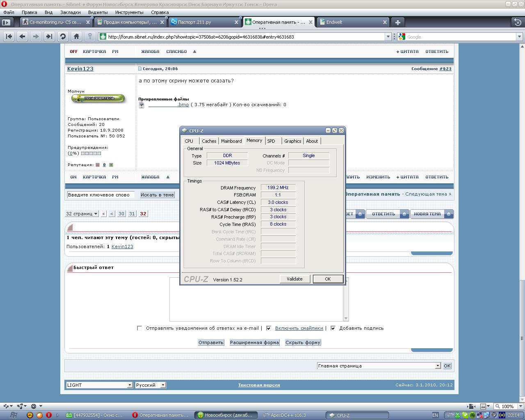Click the Искать в теме button
525x420 pixels.
click(157, 195)
